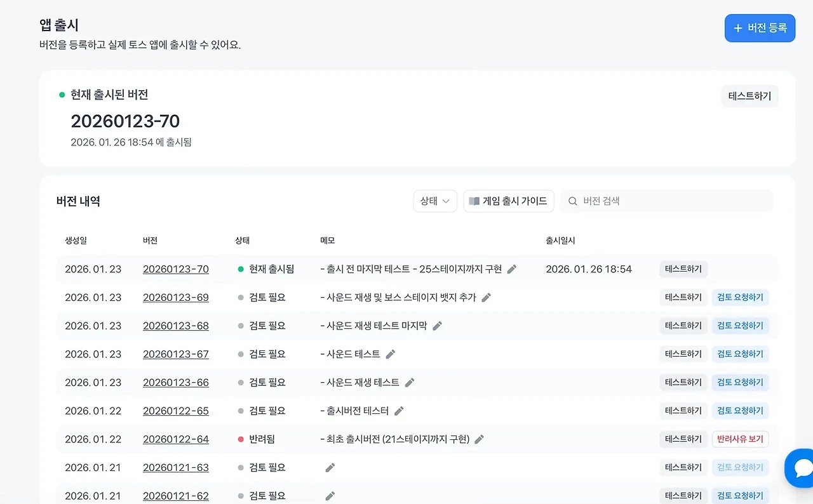The height and width of the screenshot is (504, 813).
Task: Click the 버전 내역 section title
Action: [78, 201]
